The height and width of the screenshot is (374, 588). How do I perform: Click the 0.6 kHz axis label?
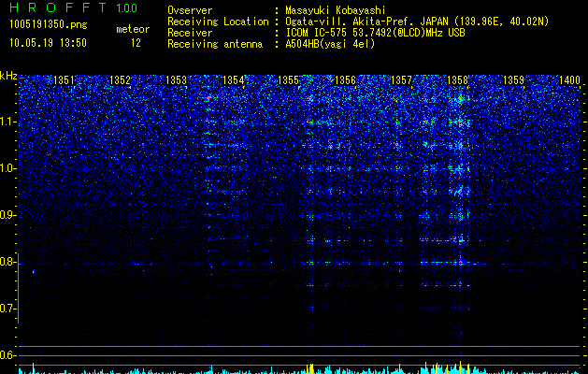[7, 355]
